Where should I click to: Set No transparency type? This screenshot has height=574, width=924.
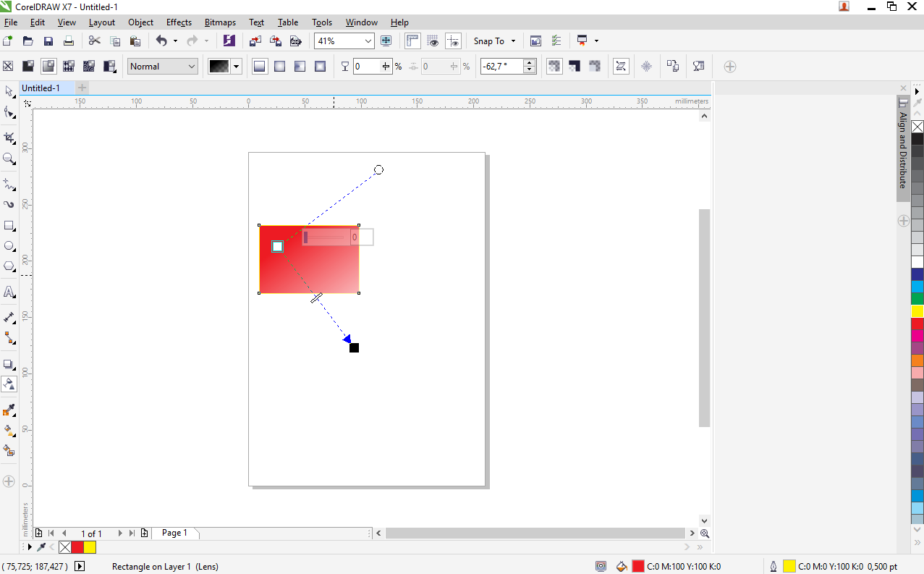tap(8, 67)
